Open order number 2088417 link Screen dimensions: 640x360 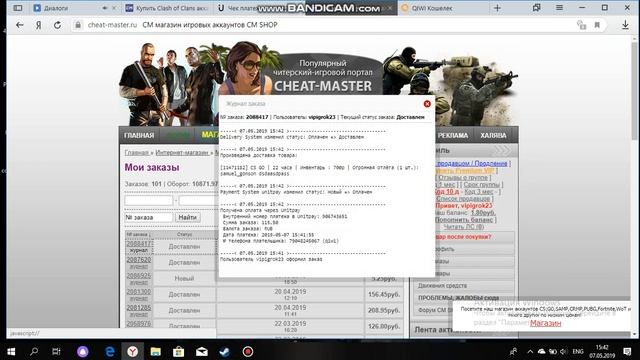tap(139, 244)
